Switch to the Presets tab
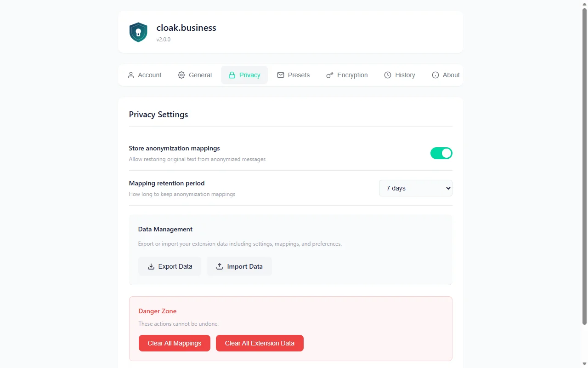 (x=294, y=75)
